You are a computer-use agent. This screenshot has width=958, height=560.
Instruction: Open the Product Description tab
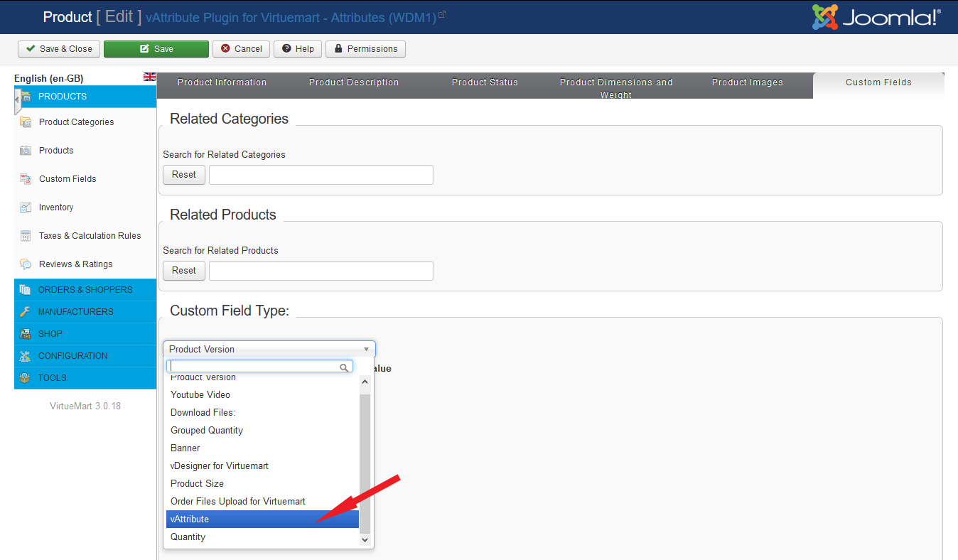[x=353, y=82]
